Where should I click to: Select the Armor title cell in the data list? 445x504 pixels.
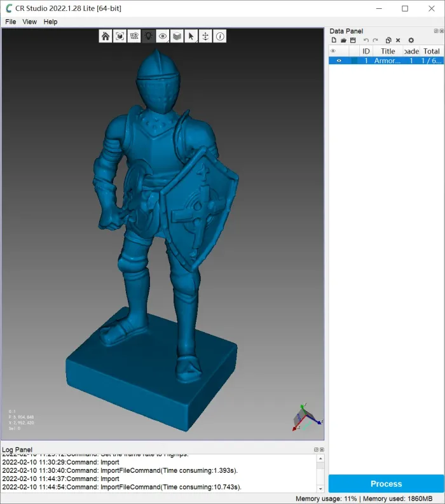[387, 60]
